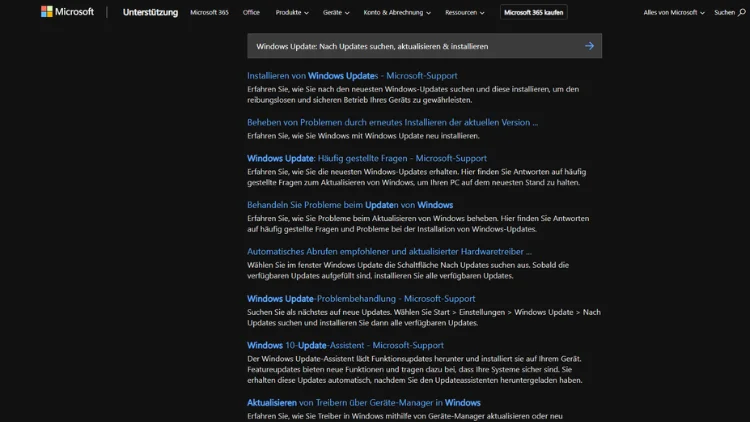Screen dimensions: 750x422
Task: Open Windows Update-Problembehandlung result
Action: 361,299
